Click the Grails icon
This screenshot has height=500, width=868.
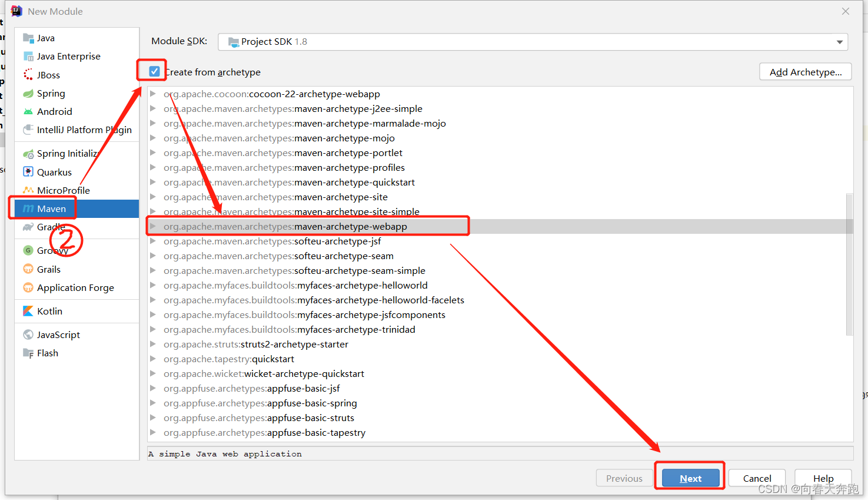(x=28, y=269)
